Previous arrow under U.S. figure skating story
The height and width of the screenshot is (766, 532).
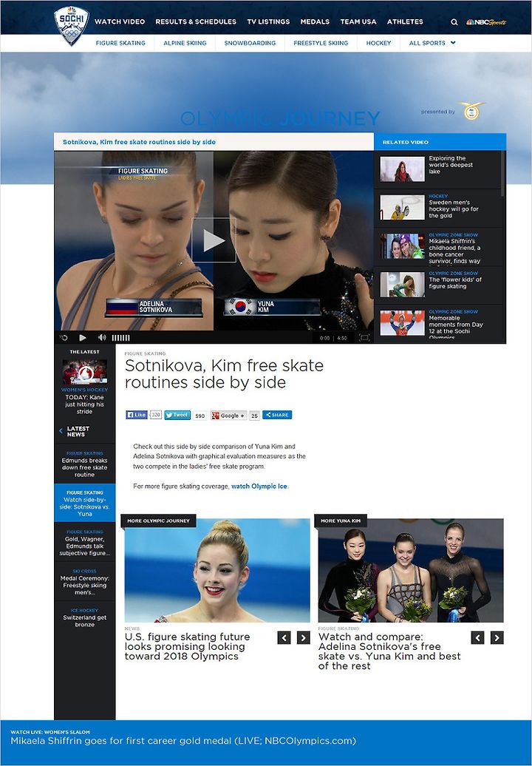[284, 637]
